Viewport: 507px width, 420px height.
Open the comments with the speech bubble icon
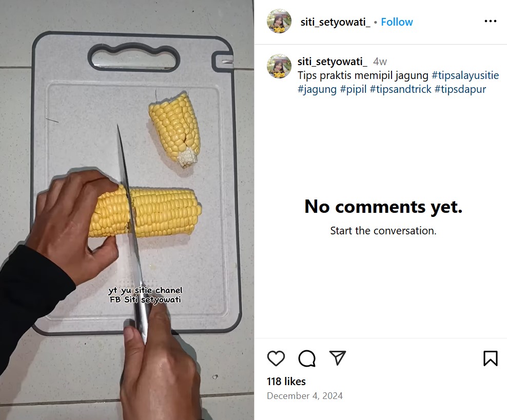click(x=307, y=358)
